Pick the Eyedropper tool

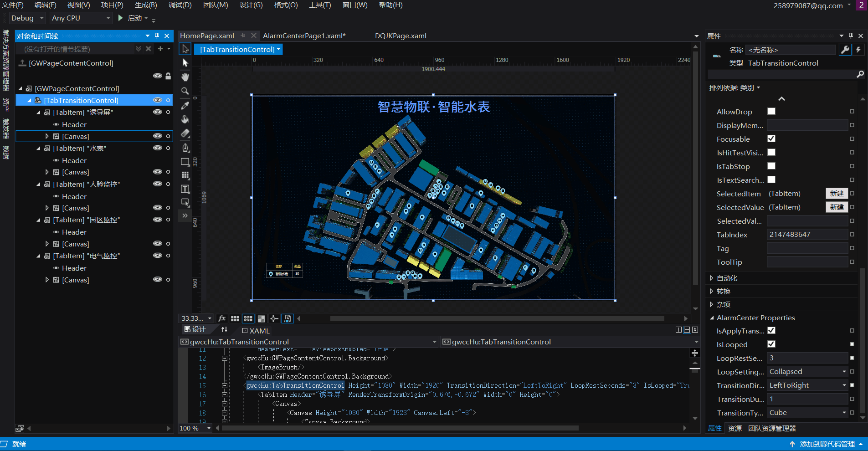tap(185, 105)
